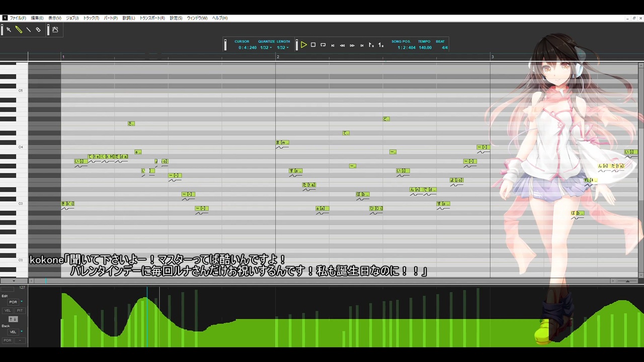The width and height of the screenshot is (644, 362).
Task: Select the Back POR parameter button
Action: [x=8, y=340]
